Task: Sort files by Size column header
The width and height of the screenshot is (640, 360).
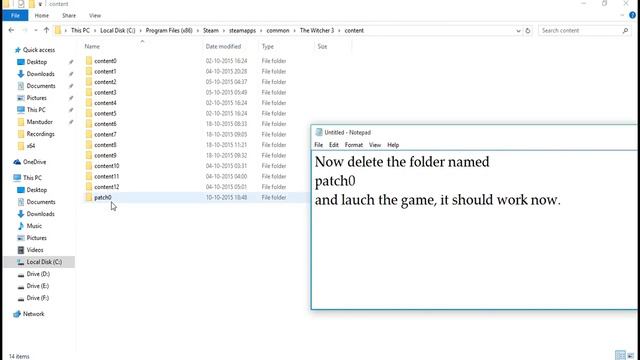Action: point(322,47)
